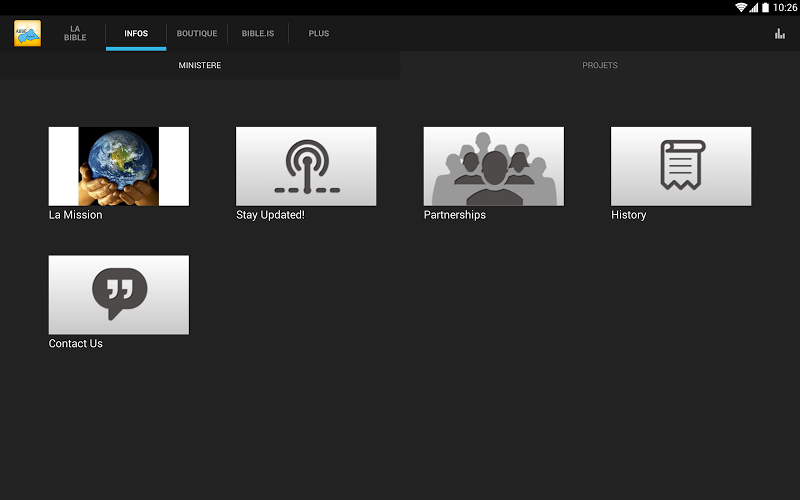
Task: Click the Partnerships text label
Action: tap(455, 215)
